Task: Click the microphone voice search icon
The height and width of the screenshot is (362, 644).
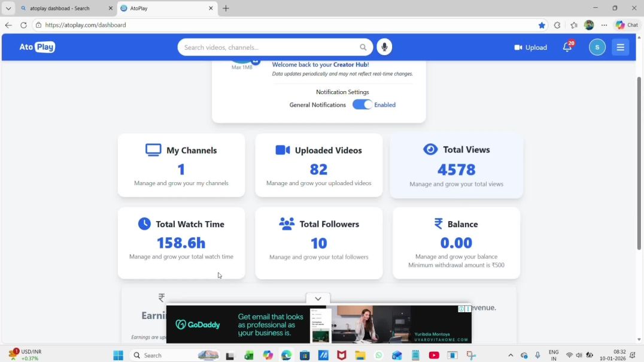Action: pos(384,47)
